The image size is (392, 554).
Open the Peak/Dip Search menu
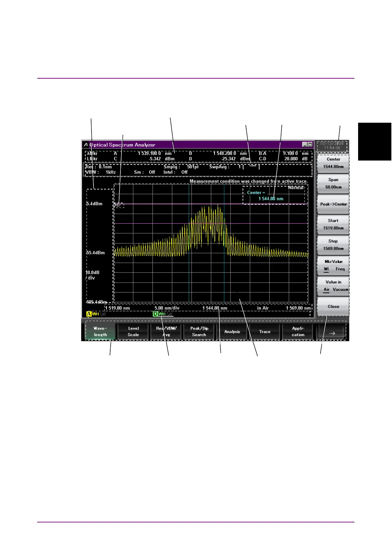coord(199,332)
